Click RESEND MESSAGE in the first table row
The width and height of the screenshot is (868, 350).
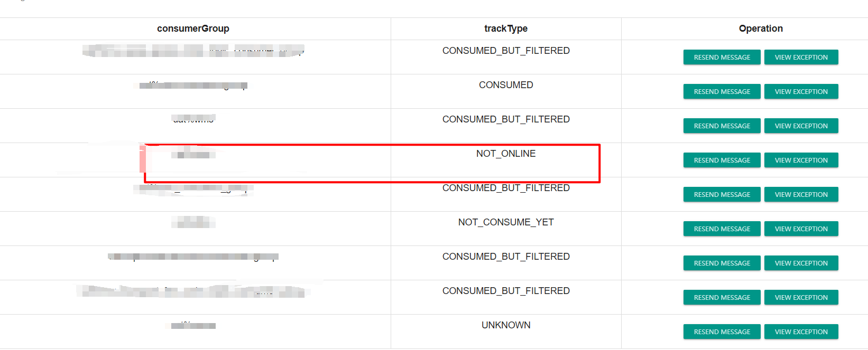pos(722,57)
